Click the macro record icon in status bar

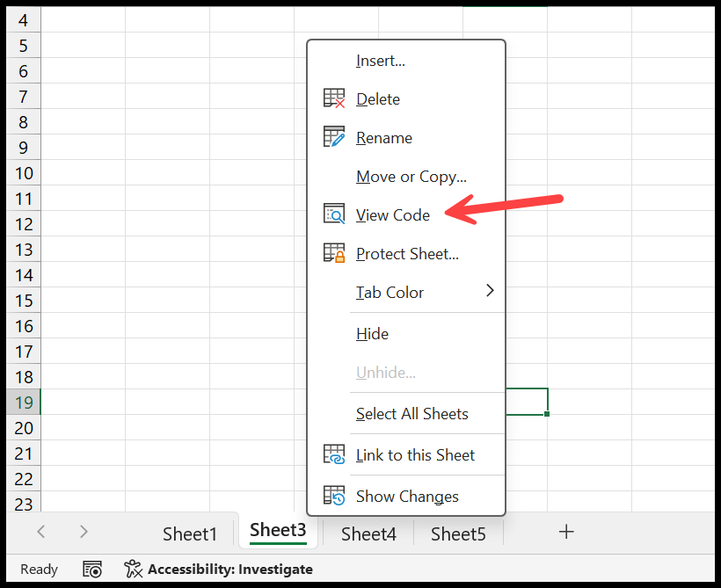pos(92,570)
